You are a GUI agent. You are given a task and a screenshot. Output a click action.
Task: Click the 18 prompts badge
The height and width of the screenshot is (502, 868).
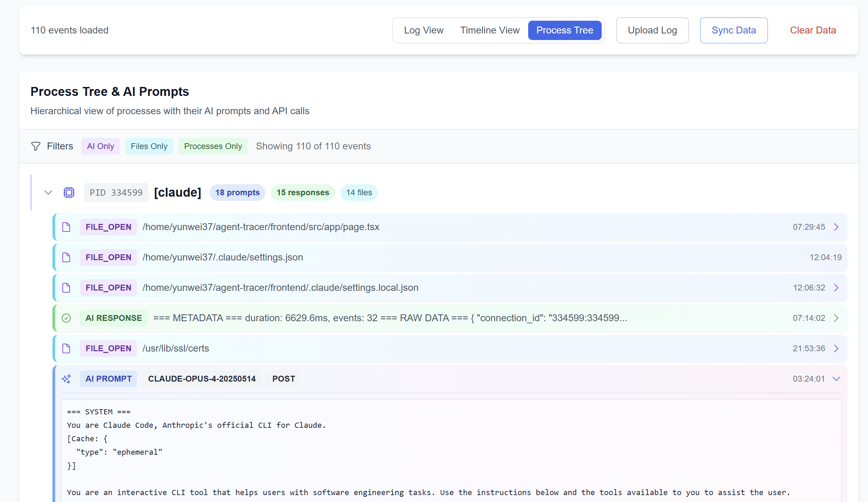(x=237, y=193)
